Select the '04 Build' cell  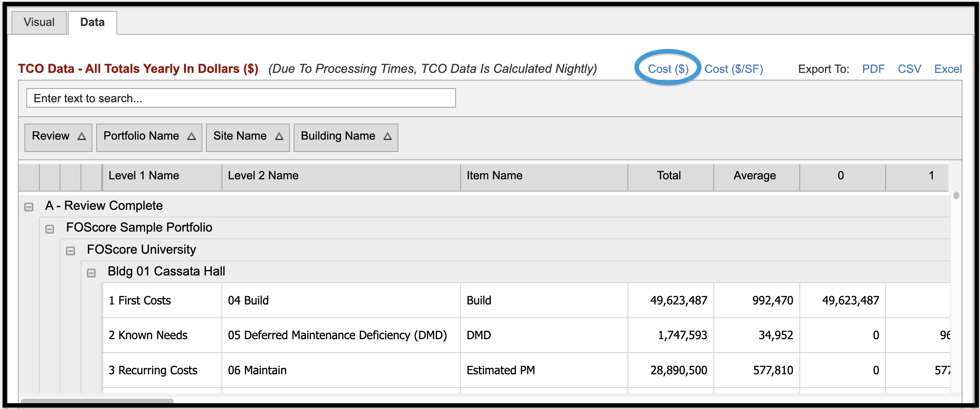click(341, 300)
